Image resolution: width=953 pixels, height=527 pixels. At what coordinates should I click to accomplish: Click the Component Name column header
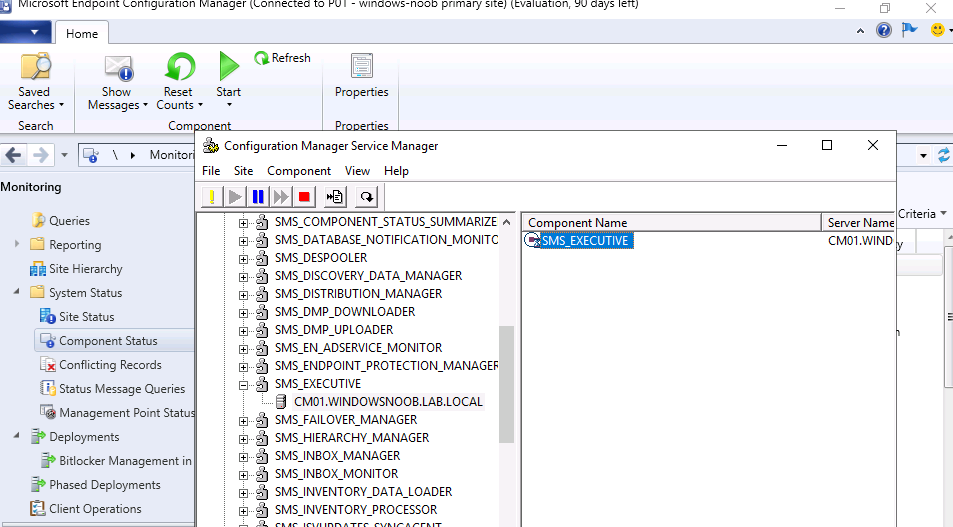point(671,222)
